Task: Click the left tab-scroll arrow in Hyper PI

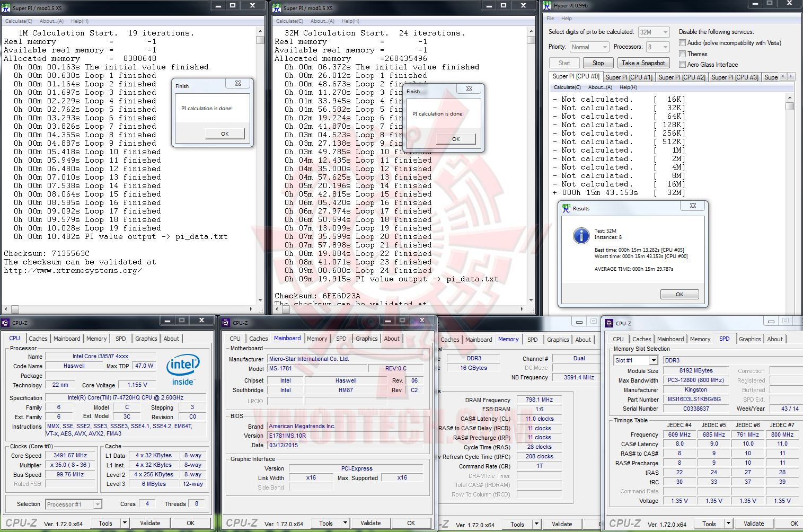Action: (783, 76)
